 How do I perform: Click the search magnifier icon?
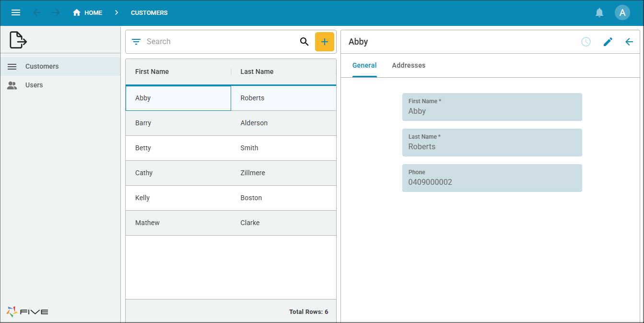[304, 42]
